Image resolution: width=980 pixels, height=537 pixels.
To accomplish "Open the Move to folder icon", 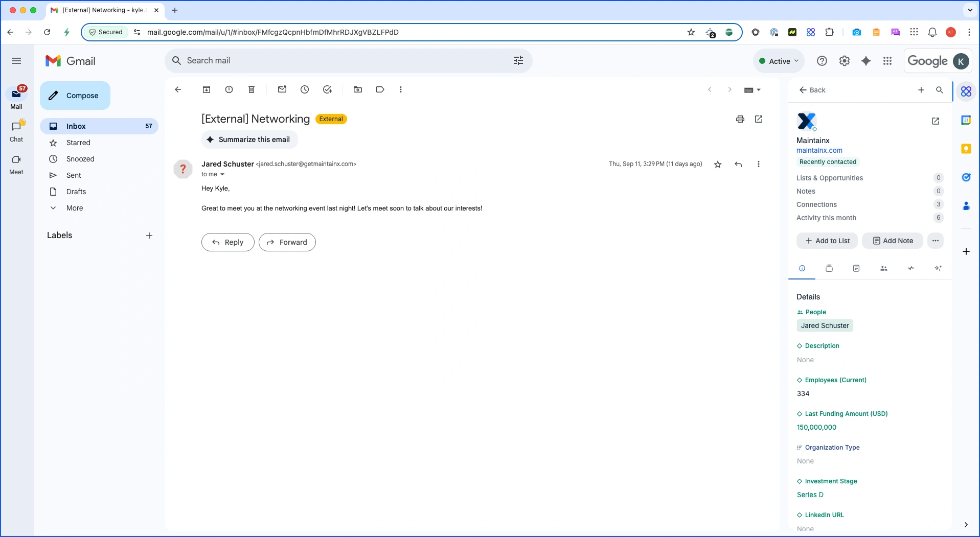I will coord(358,89).
